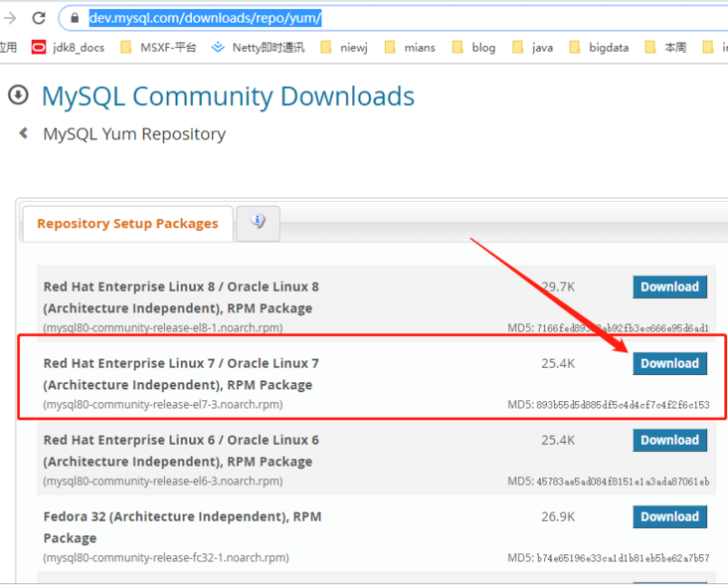Select the Repository Setup Packages tab

127,224
